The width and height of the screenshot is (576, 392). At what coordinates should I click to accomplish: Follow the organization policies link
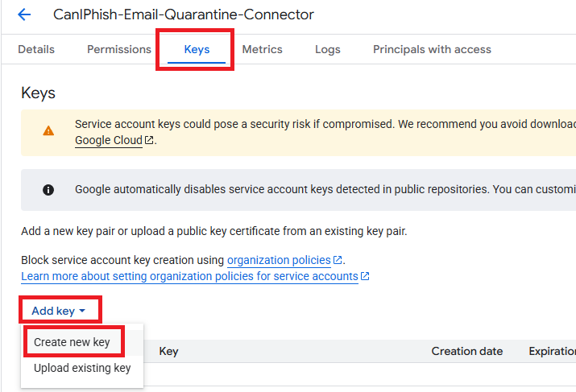(x=279, y=260)
